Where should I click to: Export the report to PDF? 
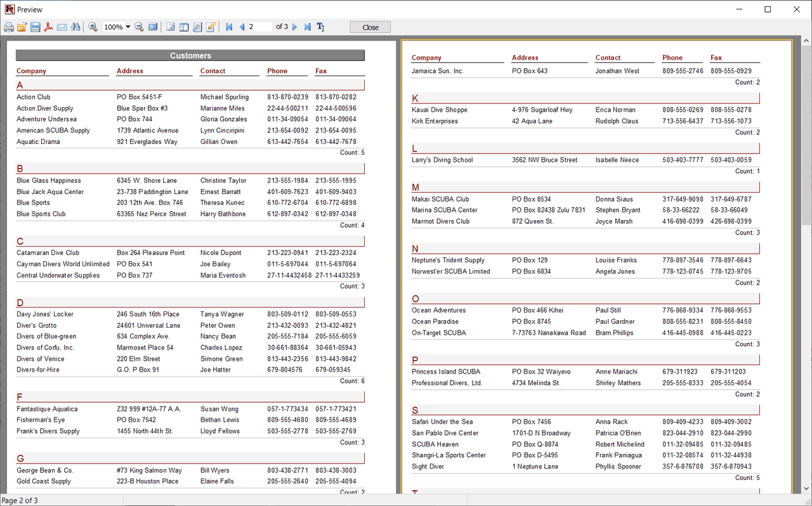coord(48,27)
